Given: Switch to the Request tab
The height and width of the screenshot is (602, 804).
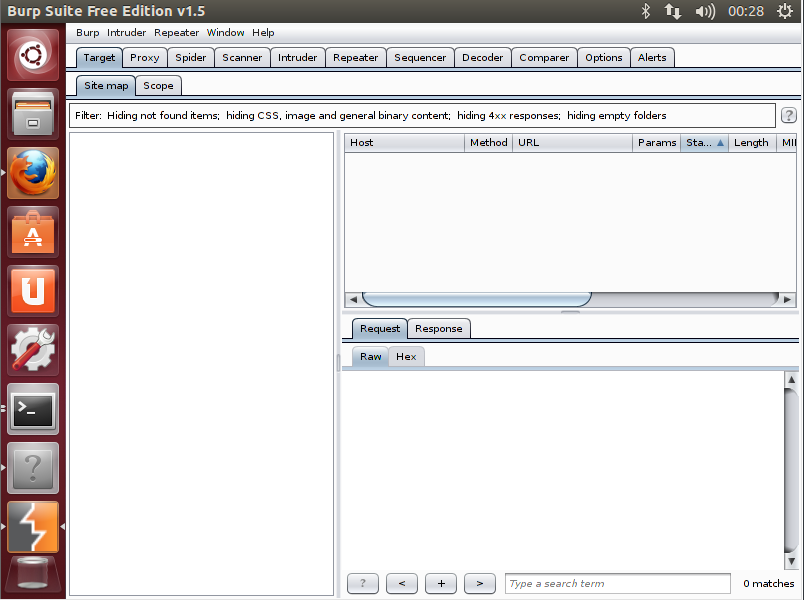Looking at the screenshot, I should pos(379,329).
